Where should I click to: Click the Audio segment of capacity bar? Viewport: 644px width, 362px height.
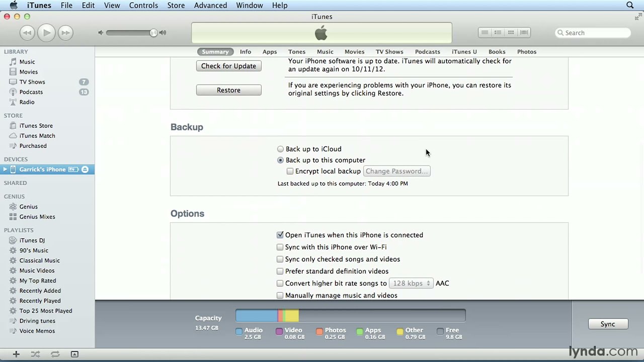tap(257, 316)
